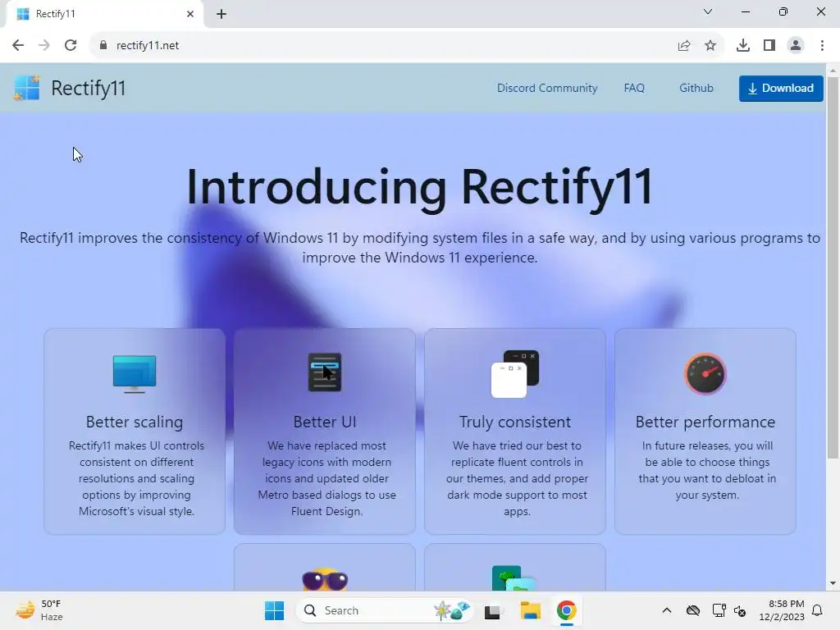Viewport: 840px width, 630px height.
Task: Click the OneDrive cloud tray icon
Action: click(x=692, y=610)
